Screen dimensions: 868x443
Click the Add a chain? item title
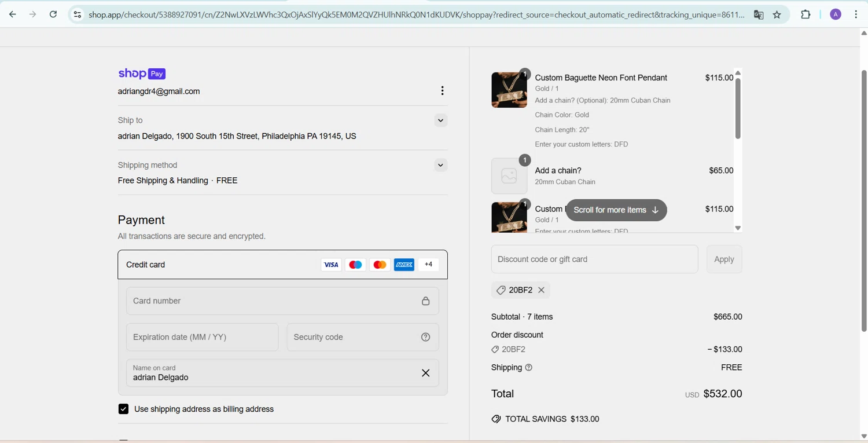(558, 170)
